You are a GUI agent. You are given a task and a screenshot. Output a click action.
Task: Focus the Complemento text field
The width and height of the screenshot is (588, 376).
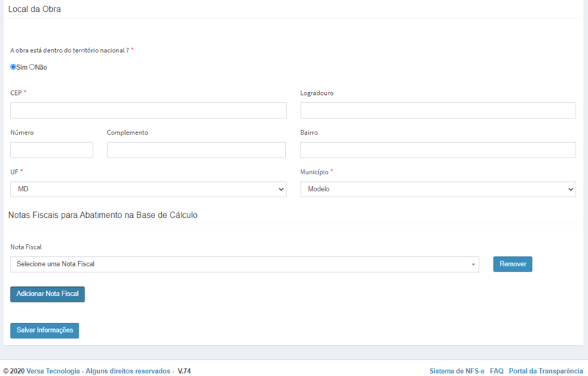coord(196,150)
